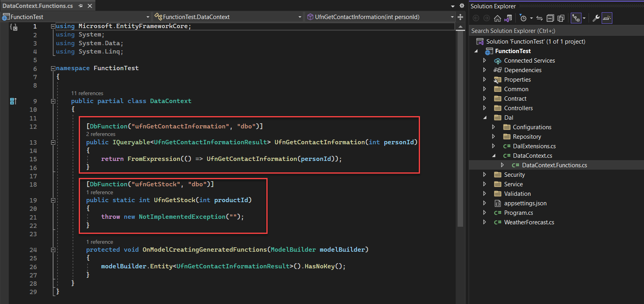Click the window settings gear above the editor

pyautogui.click(x=462, y=6)
